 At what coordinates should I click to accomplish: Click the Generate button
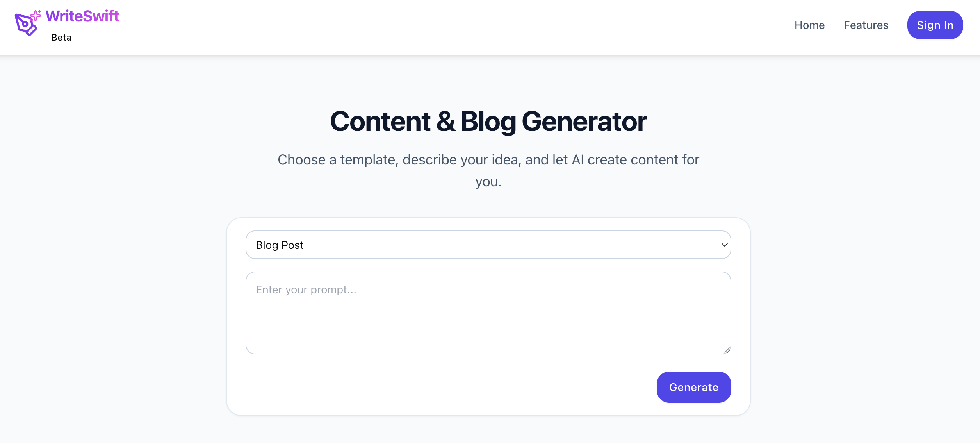point(693,387)
